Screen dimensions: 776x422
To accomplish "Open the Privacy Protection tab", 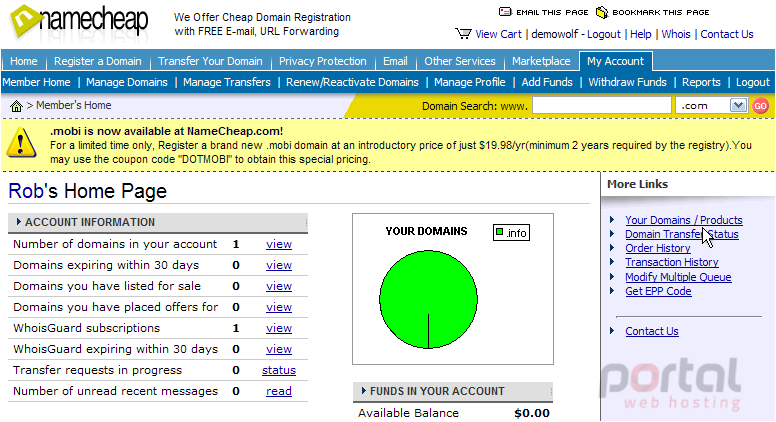I will [x=323, y=61].
